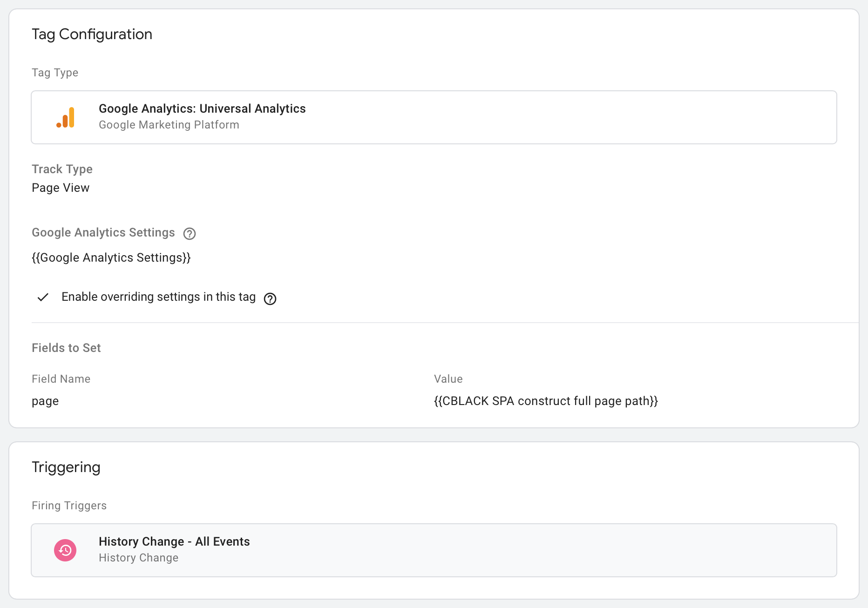Click the Tag Type label

(55, 73)
